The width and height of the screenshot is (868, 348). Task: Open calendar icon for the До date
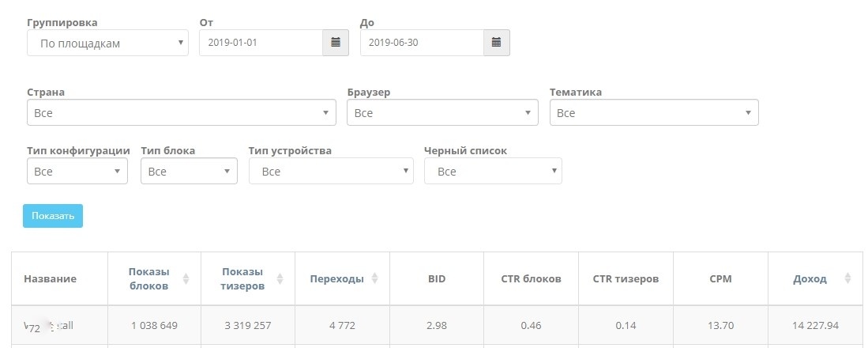[x=496, y=43]
